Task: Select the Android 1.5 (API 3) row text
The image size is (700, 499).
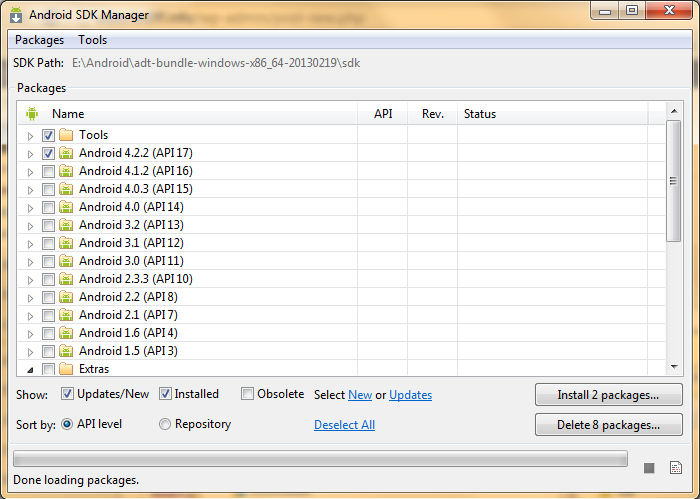Action: [128, 351]
